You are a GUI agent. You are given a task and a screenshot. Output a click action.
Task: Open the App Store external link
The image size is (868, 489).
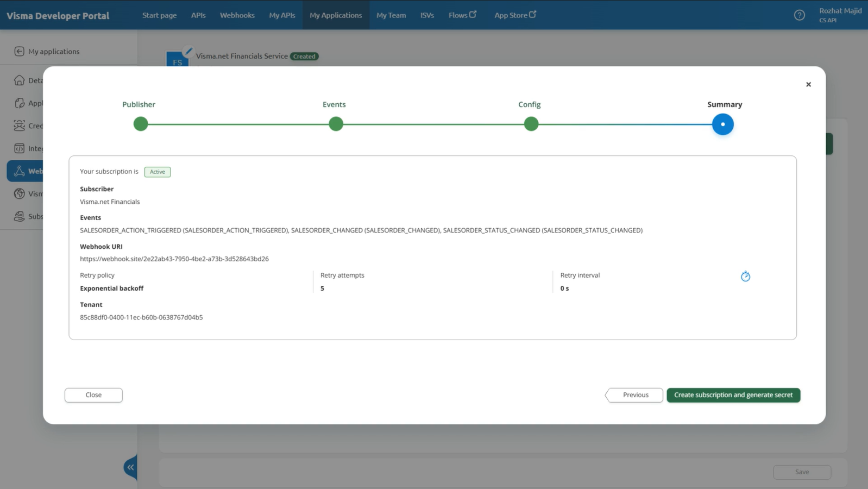[x=514, y=15]
